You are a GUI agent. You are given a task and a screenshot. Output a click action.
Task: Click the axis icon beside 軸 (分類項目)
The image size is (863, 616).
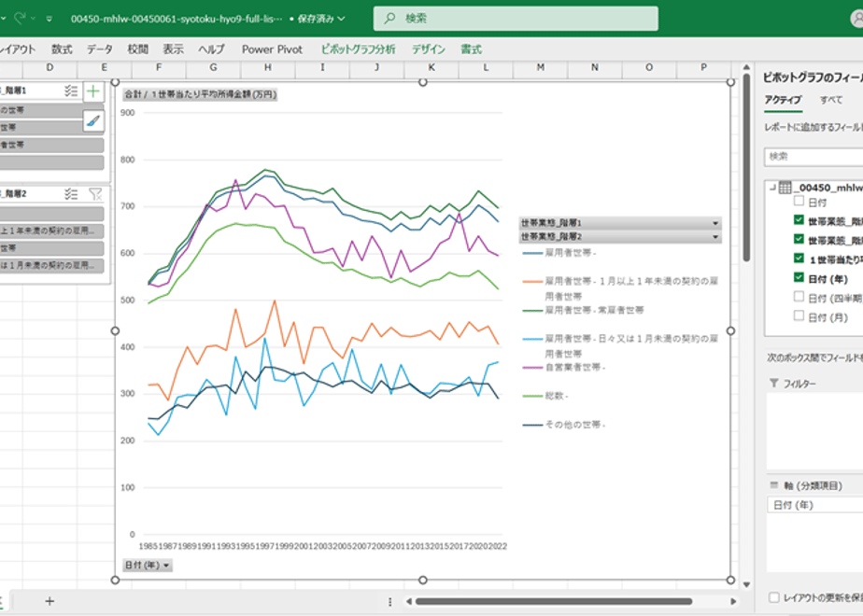(x=774, y=485)
